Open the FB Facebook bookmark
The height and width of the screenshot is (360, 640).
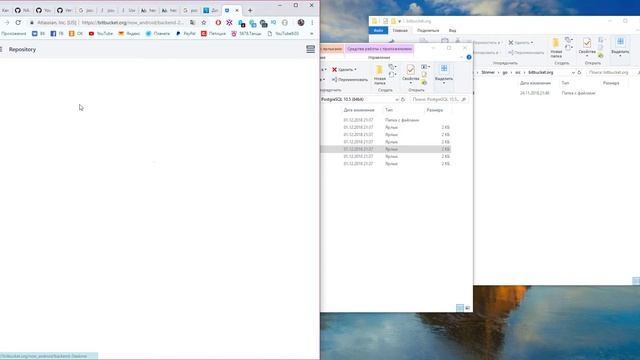click(x=57, y=33)
